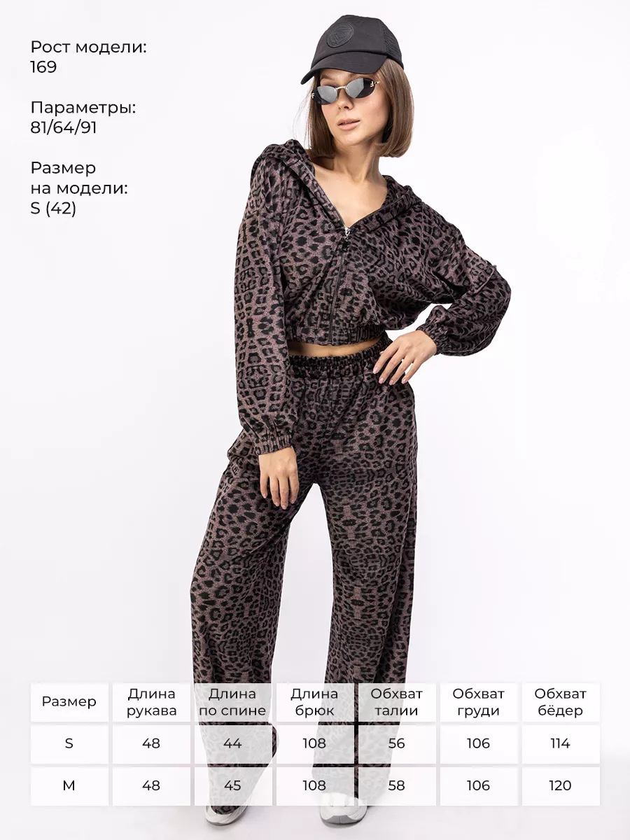Select the 'Длина рукава' column header
630x840 pixels.
pyautogui.click(x=151, y=702)
